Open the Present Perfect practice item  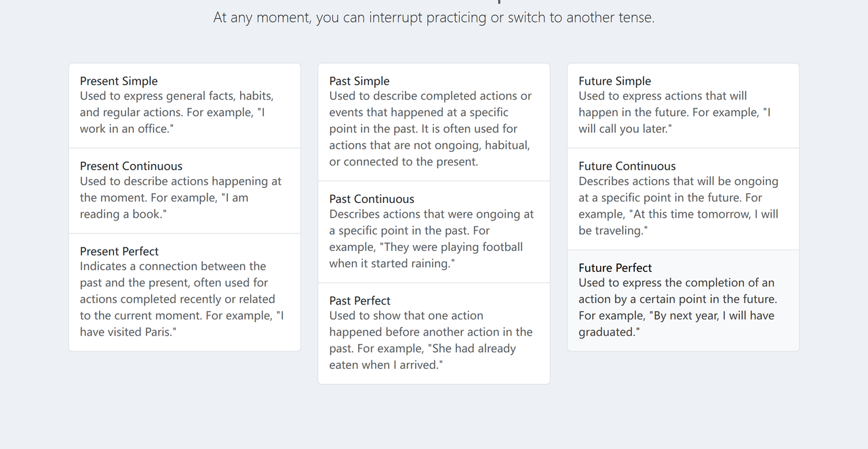click(184, 292)
